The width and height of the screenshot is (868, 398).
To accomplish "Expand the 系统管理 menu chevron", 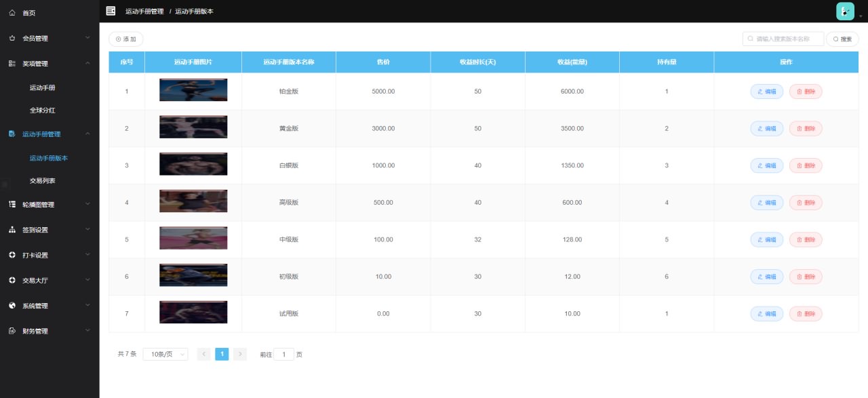I will tap(87, 306).
